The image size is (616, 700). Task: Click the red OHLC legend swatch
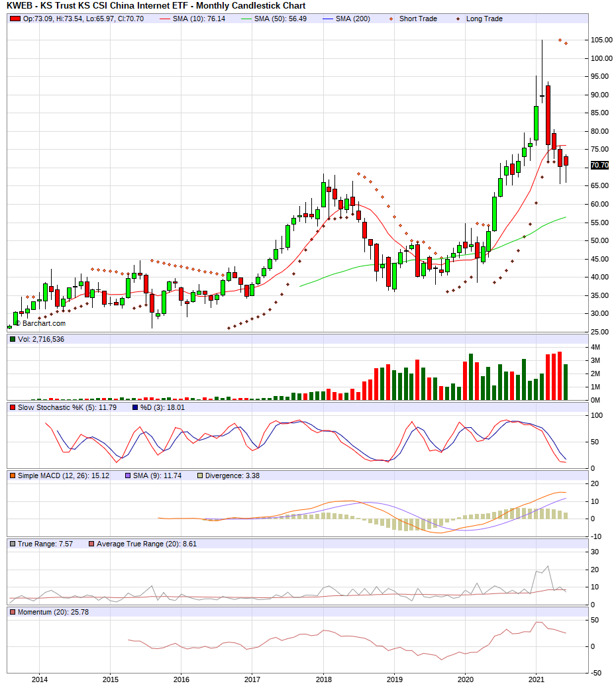tap(15, 19)
